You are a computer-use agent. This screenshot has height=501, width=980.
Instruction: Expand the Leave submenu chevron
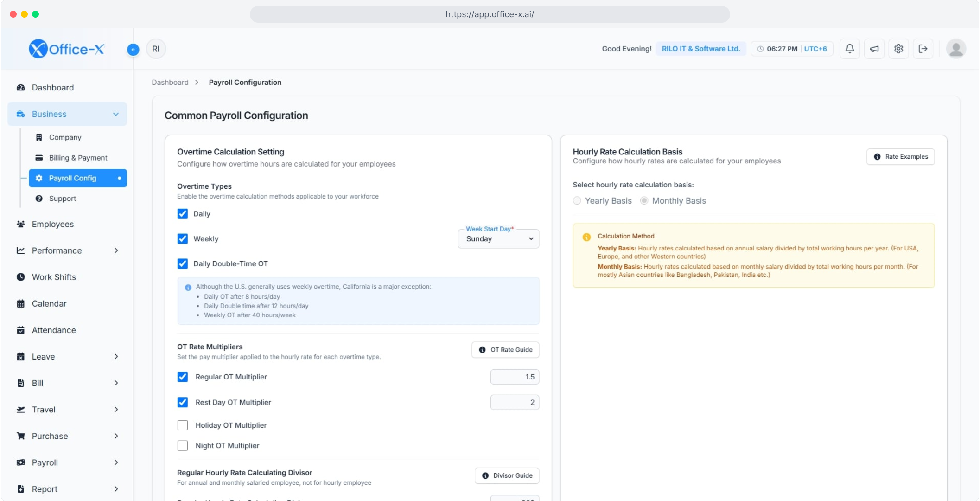(x=116, y=357)
